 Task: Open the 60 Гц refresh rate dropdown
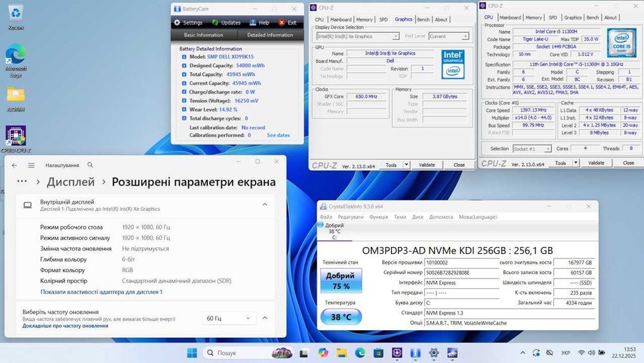(x=229, y=319)
